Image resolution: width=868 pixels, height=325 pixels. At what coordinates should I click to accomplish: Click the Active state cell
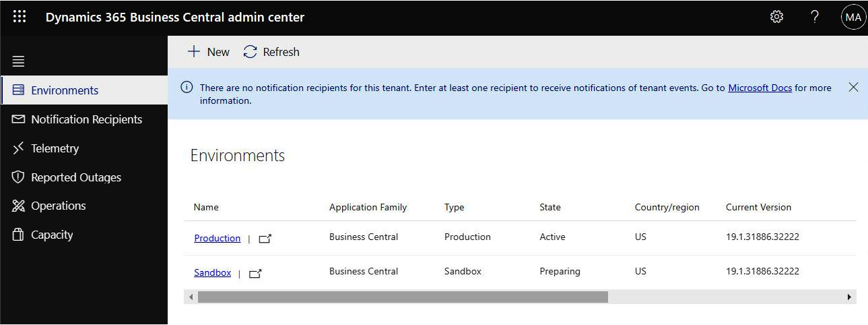[x=552, y=237]
